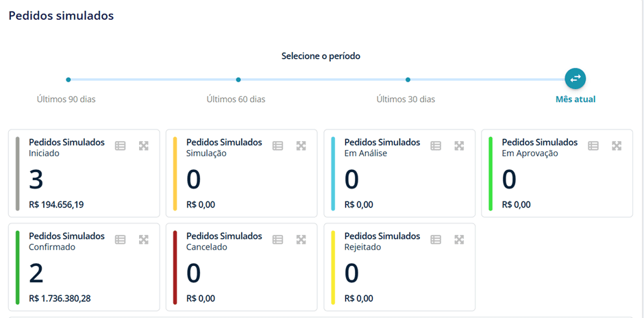This screenshot has height=318, width=644.
Task: Show table list for Simulação card
Action: [277, 146]
